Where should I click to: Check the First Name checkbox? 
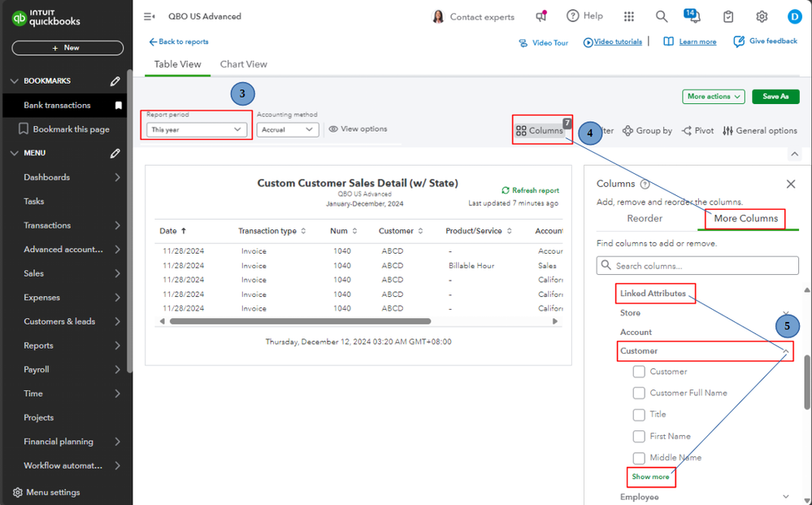[639, 437]
